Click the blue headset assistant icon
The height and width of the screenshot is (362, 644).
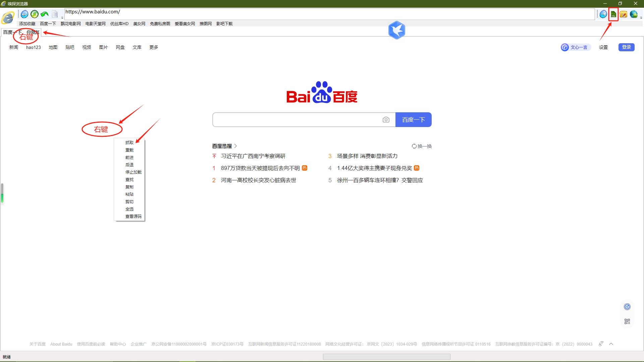click(627, 307)
